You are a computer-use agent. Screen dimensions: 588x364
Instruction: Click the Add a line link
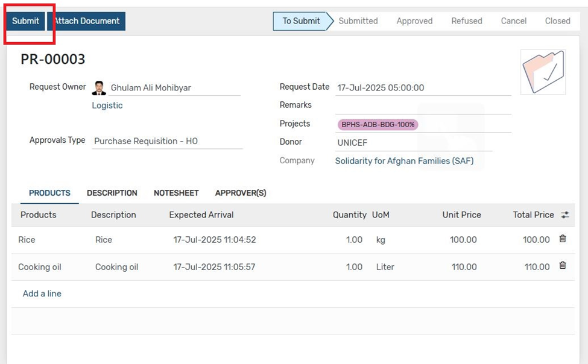(x=42, y=293)
